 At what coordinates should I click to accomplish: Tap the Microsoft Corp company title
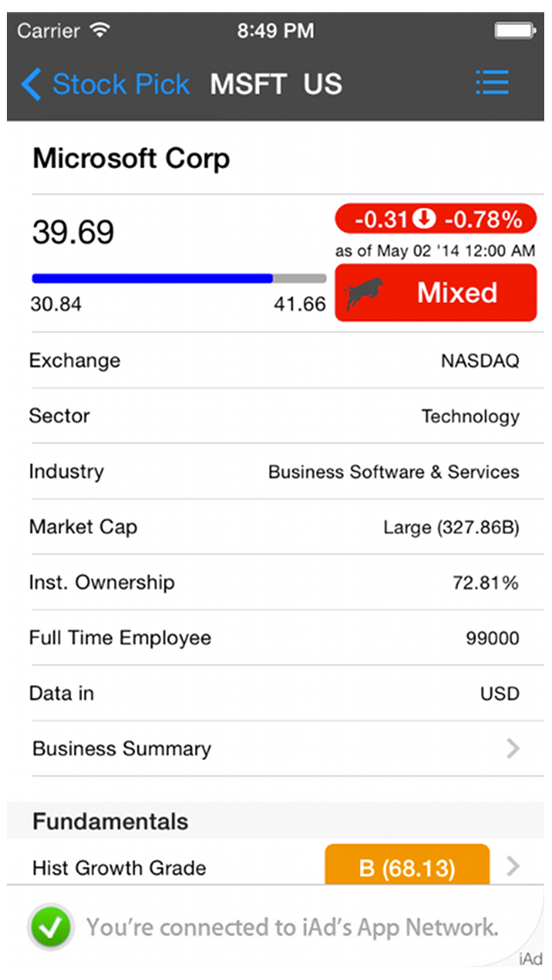[x=131, y=159]
